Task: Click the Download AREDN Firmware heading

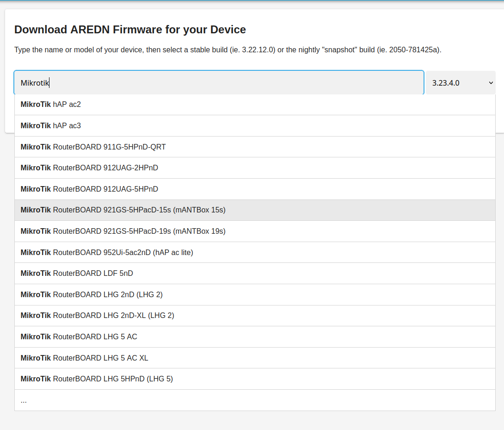Action: pyautogui.click(x=130, y=29)
